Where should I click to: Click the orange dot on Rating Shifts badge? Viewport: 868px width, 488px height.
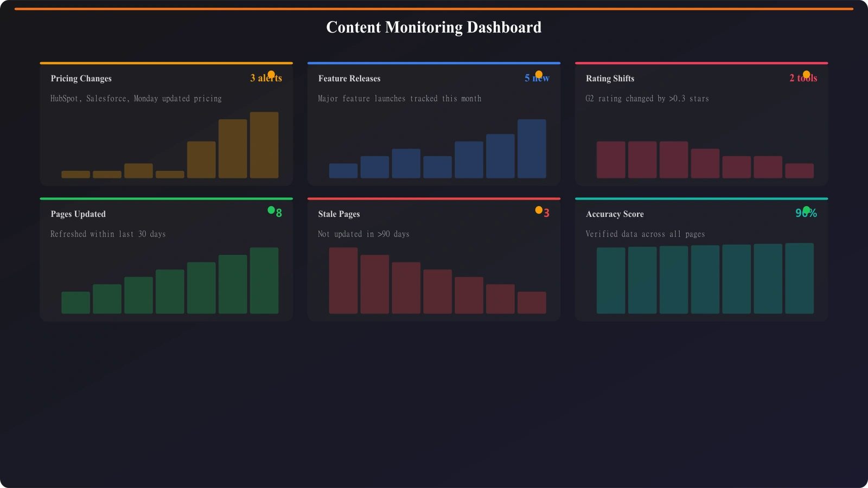point(807,74)
